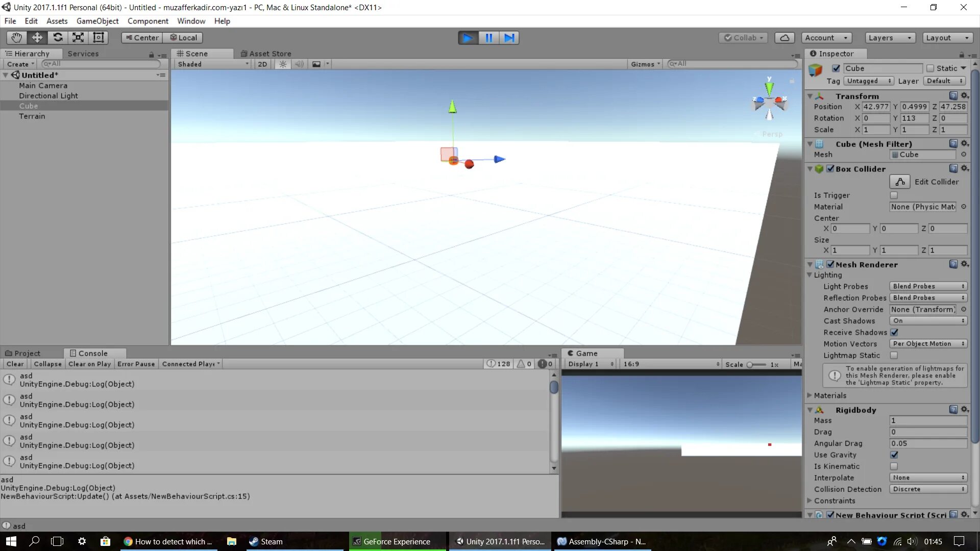Viewport: 980px width, 551px height.
Task: Click the Play button
Action: coord(468,38)
